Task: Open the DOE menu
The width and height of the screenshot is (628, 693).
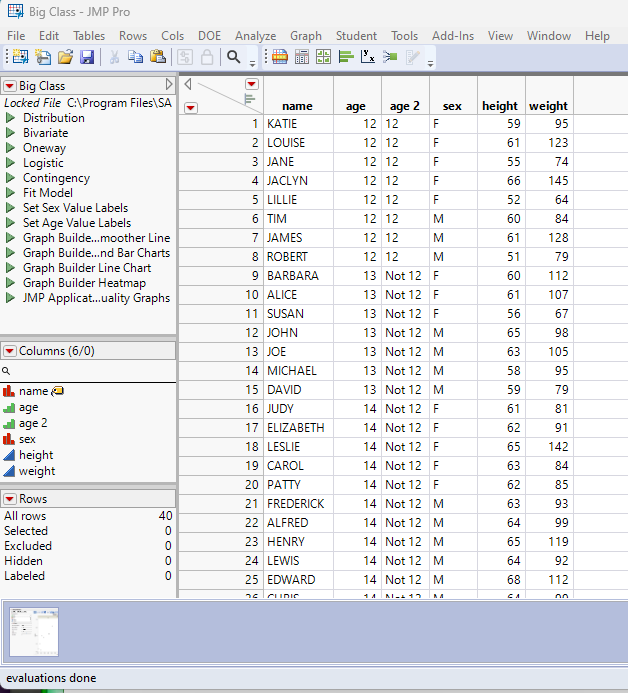Action: 209,36
